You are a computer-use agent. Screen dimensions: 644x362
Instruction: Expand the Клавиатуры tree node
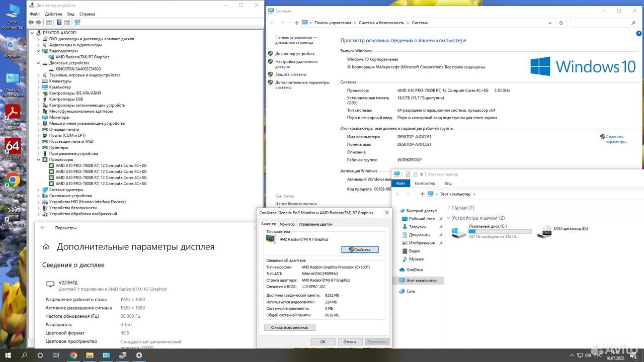point(39,81)
